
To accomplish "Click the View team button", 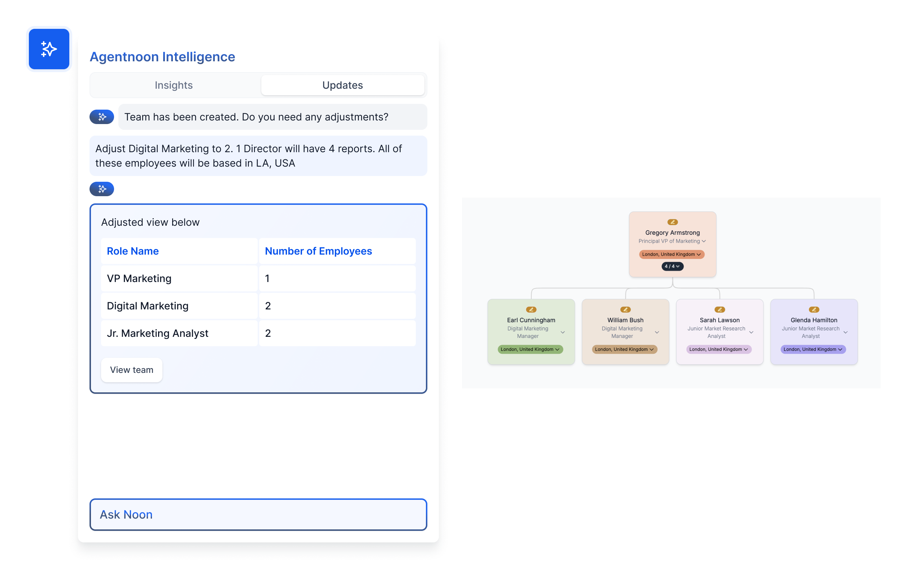I will tap(131, 370).
